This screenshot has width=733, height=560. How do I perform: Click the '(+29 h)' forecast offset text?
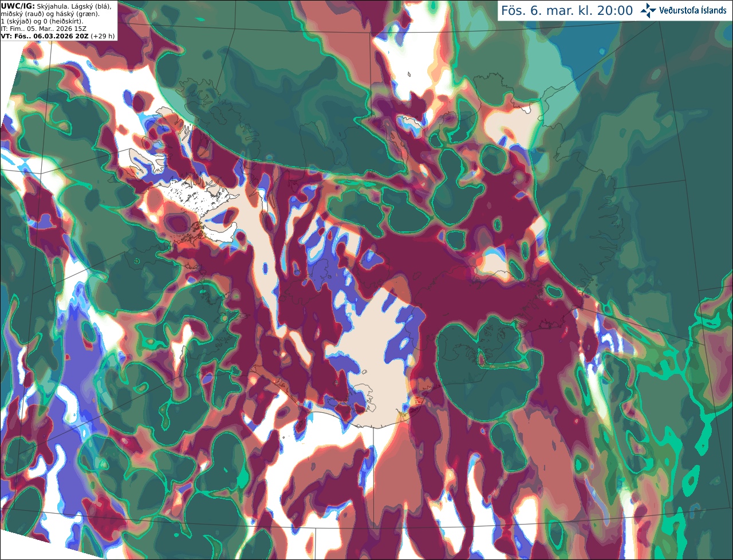[x=103, y=36]
